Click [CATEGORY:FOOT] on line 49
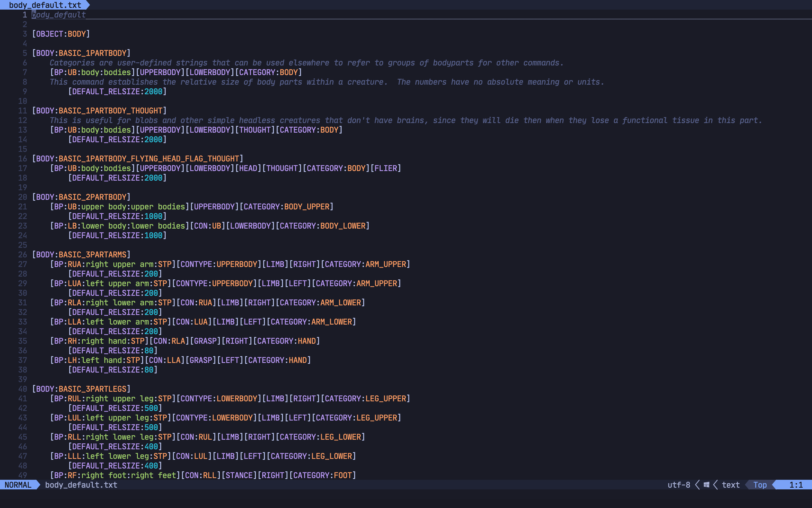812x508 pixels. pos(323,476)
